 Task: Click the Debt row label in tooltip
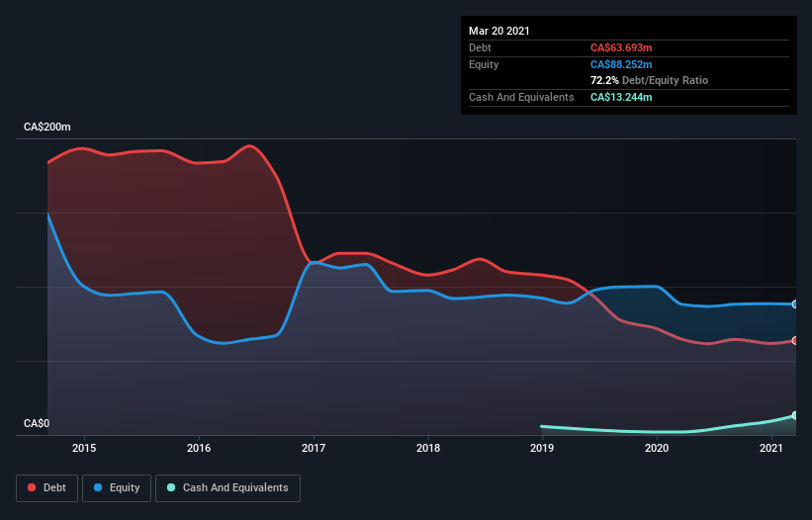pyautogui.click(x=480, y=47)
